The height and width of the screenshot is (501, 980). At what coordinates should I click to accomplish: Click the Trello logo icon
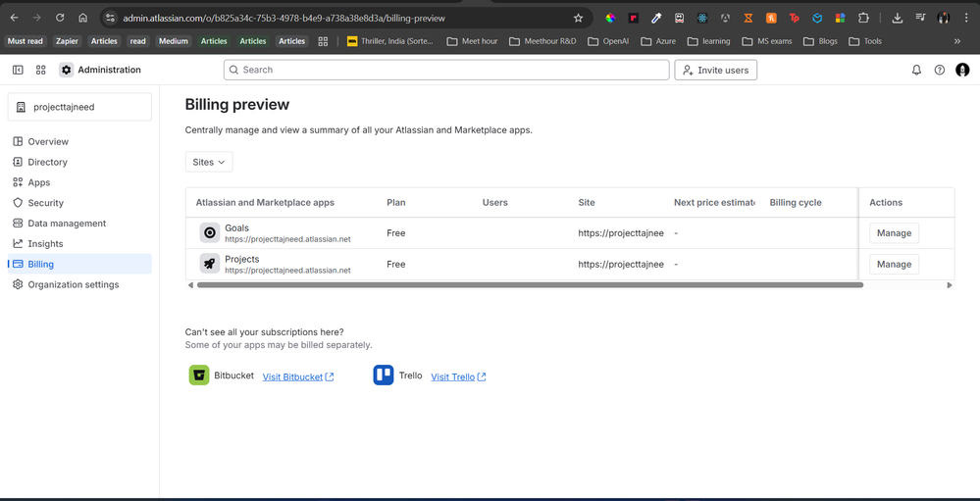384,376
